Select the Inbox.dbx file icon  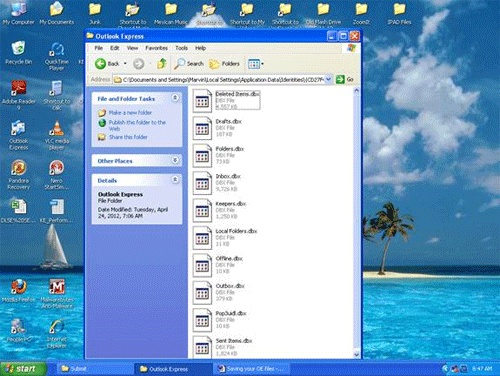click(x=202, y=183)
